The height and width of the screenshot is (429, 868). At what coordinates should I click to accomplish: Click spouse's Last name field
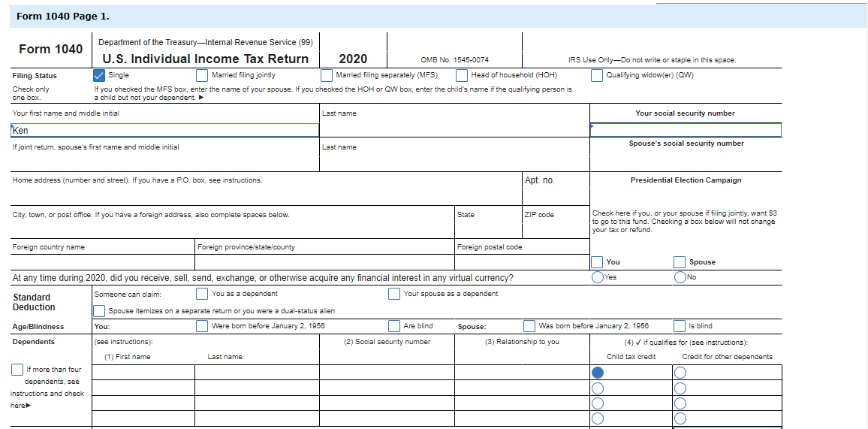(454, 164)
